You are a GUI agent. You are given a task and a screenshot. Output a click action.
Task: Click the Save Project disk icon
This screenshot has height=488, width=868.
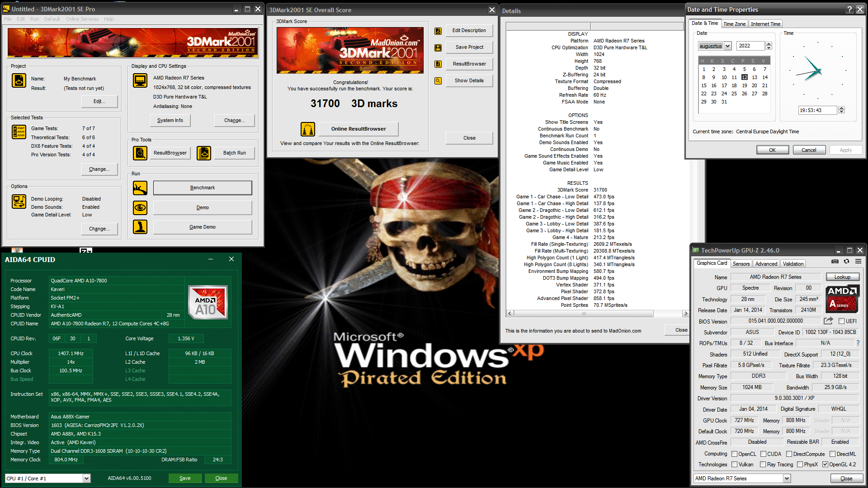[x=438, y=47]
